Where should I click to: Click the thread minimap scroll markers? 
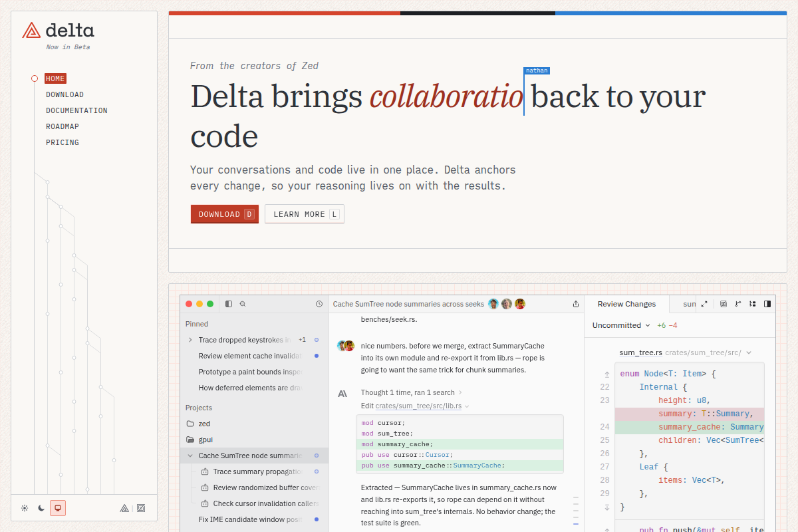tap(575, 510)
